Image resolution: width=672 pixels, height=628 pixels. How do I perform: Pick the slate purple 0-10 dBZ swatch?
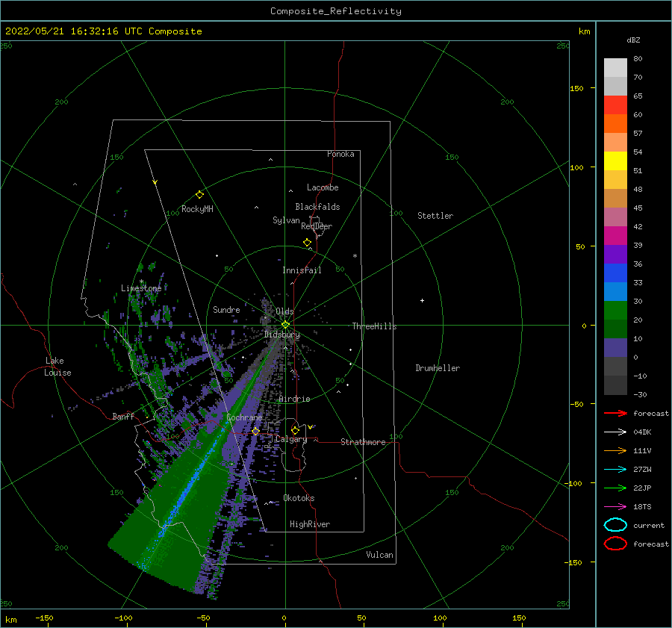(615, 348)
